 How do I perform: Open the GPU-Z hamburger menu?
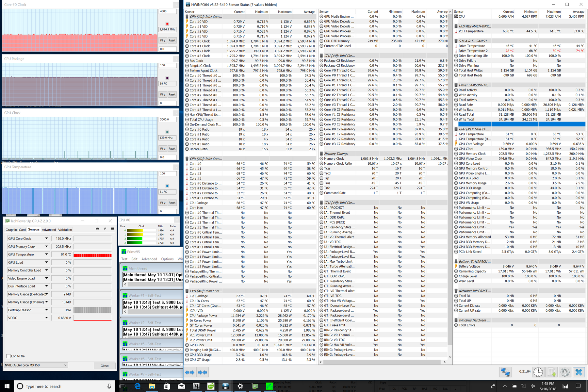(112, 229)
